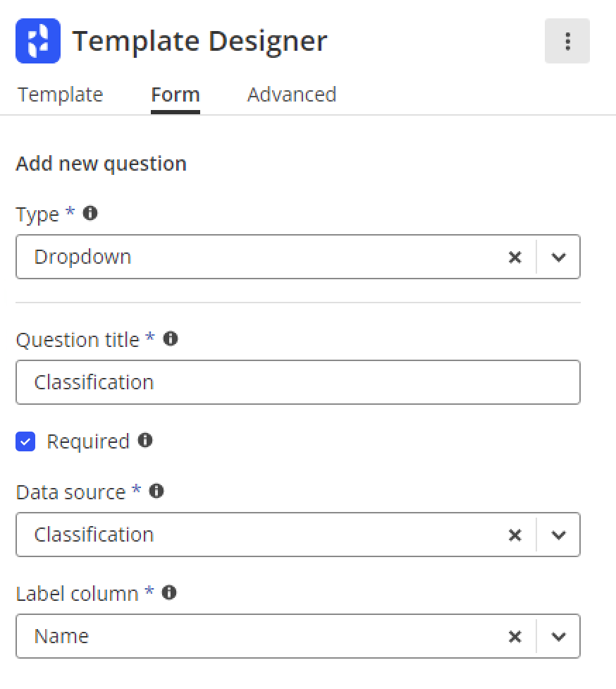Expand the Label column dropdown chevron
616x689 pixels.
(x=558, y=636)
